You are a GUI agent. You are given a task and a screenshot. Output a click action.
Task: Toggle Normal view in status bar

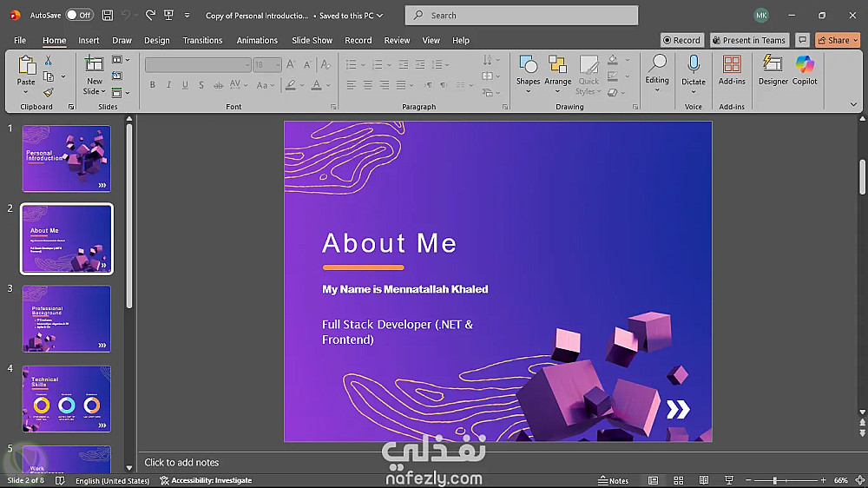(654, 480)
